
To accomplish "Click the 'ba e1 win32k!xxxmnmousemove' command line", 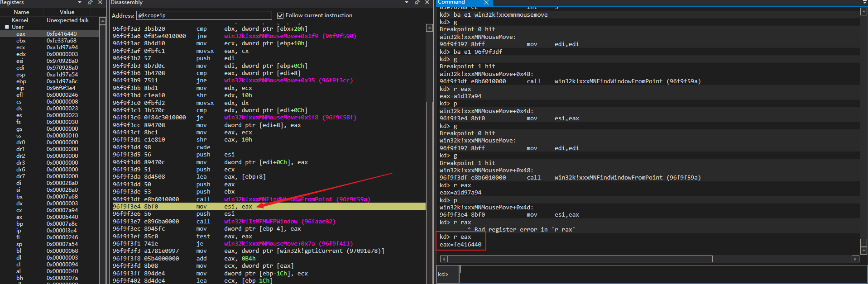I will tap(494, 15).
